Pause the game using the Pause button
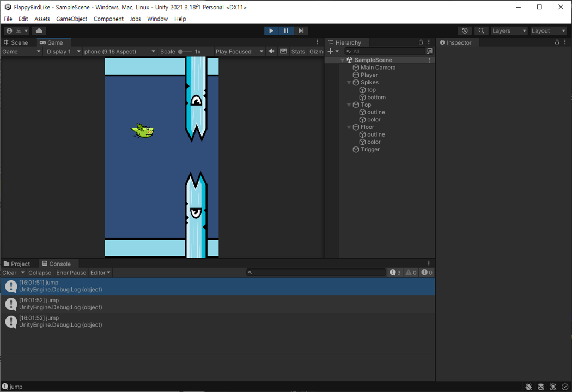The height and width of the screenshot is (392, 572). click(x=286, y=30)
